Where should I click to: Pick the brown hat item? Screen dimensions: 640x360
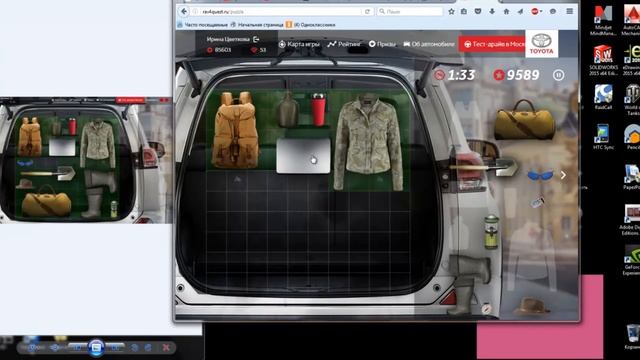pyautogui.click(x=532, y=305)
